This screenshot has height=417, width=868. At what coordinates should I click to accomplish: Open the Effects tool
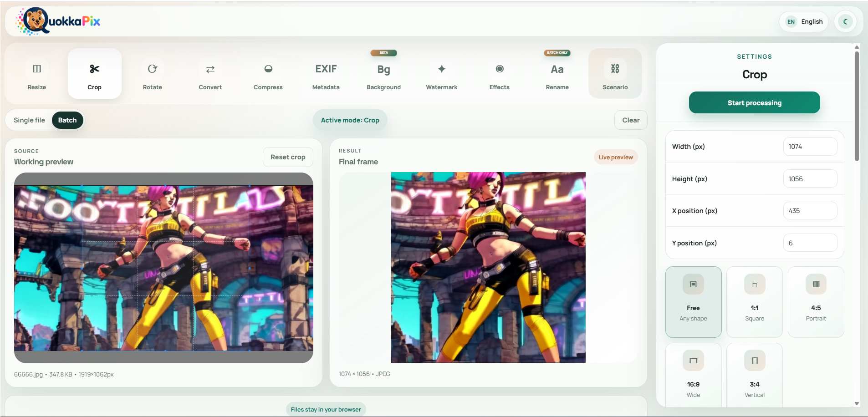point(500,74)
